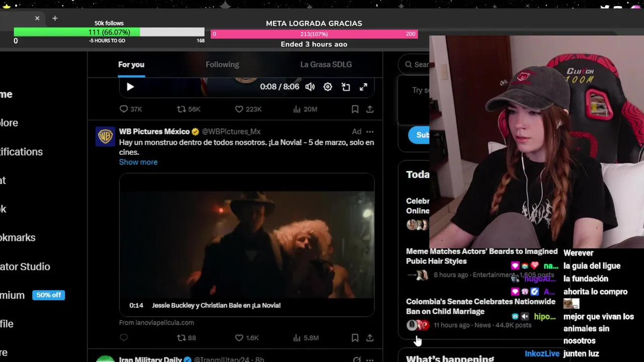
Task: Open the WBPictures_Mx handle link
Action: (x=231, y=132)
